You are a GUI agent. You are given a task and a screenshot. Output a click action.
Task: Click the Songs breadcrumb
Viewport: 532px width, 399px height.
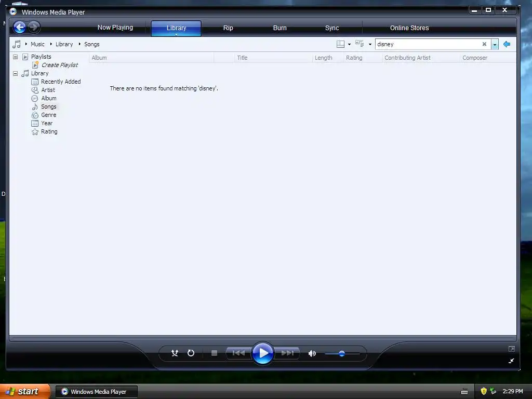point(91,44)
